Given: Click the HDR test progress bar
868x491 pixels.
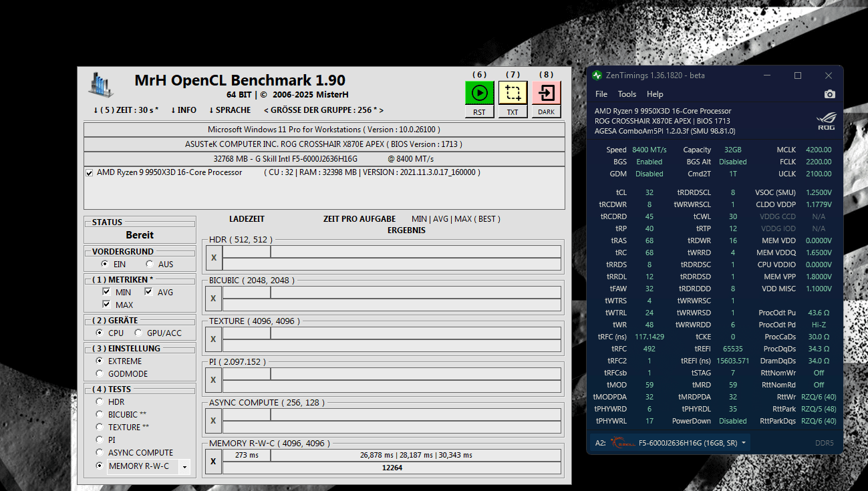Looking at the screenshot, I should click(x=416, y=251).
